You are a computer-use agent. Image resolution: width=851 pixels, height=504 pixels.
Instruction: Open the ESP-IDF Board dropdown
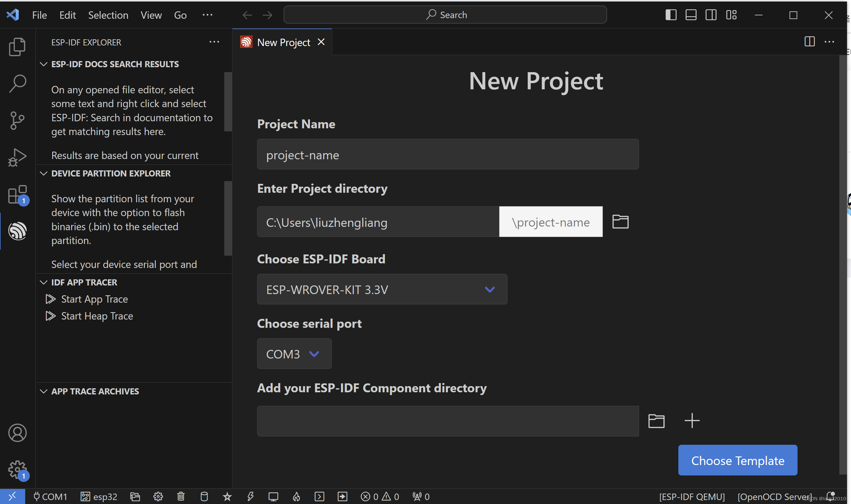coord(382,289)
